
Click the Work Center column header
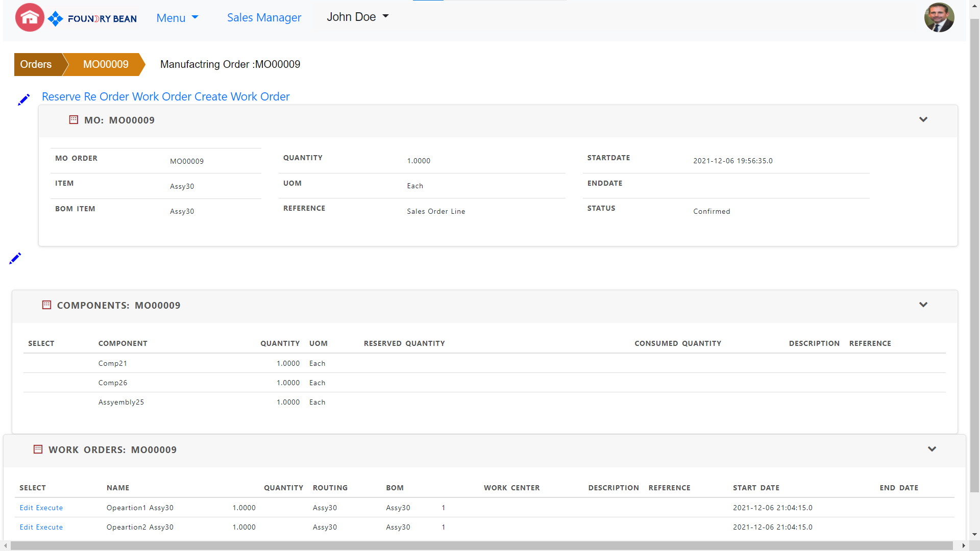click(512, 488)
